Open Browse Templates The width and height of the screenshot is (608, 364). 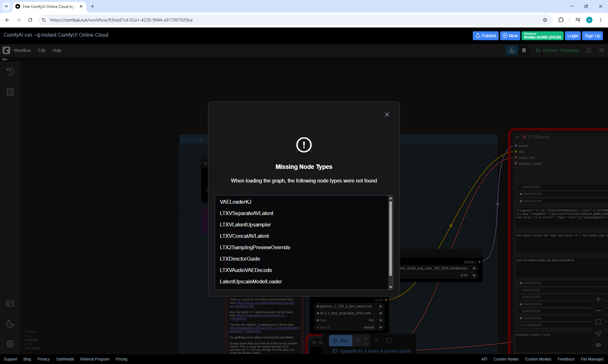[557, 50]
